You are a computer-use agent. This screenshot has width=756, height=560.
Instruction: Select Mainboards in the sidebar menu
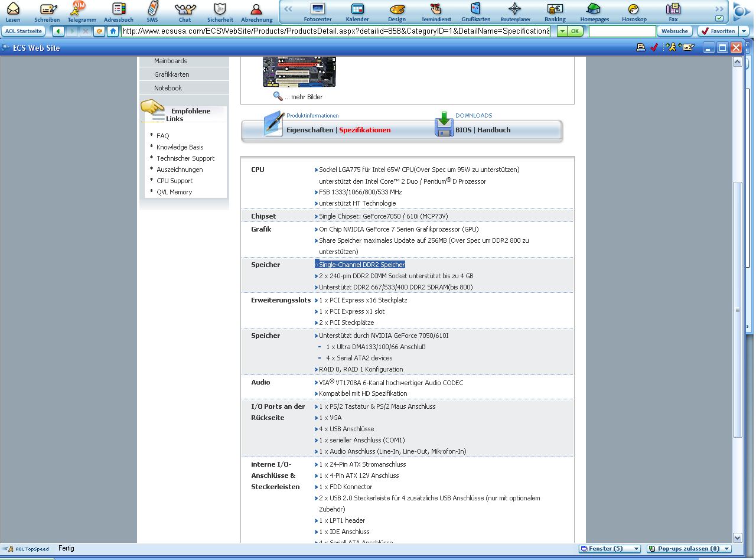coord(171,61)
